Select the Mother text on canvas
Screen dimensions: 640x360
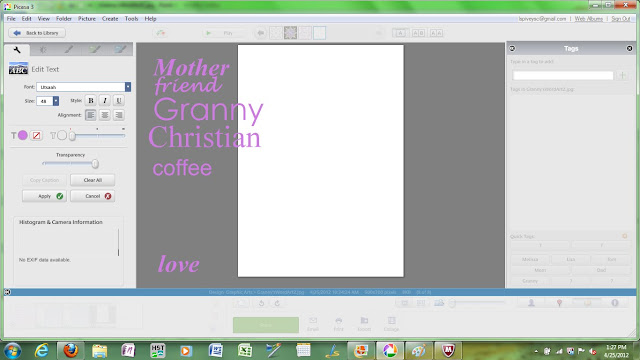(x=191, y=67)
